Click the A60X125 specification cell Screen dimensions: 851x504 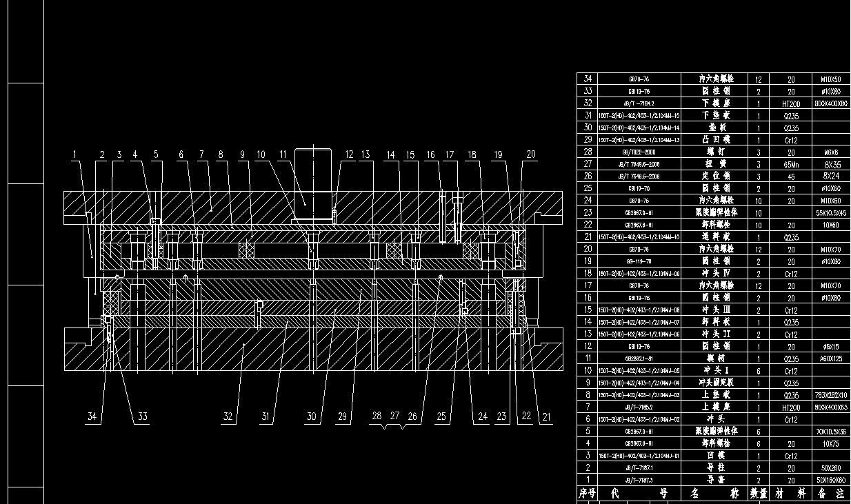831,359
